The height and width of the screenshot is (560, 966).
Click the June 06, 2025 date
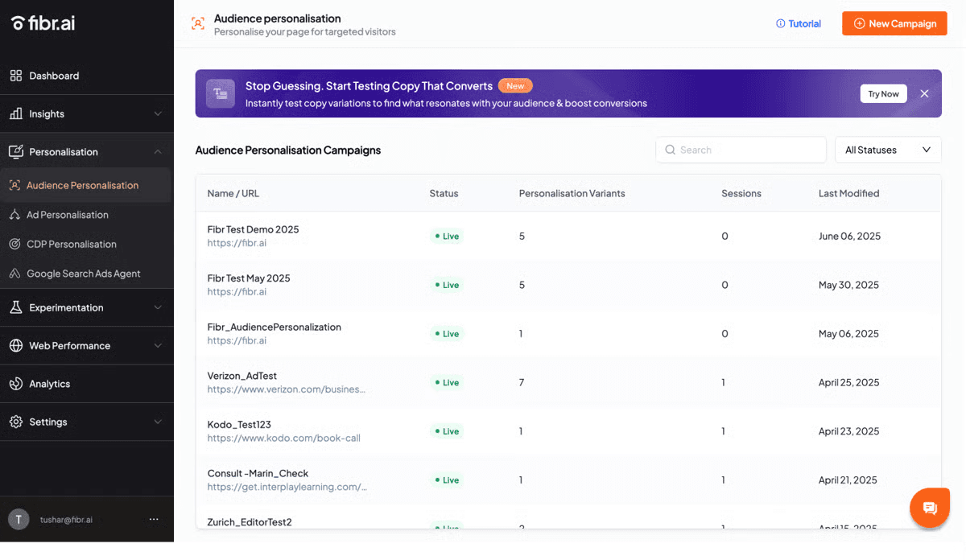pyautogui.click(x=849, y=236)
